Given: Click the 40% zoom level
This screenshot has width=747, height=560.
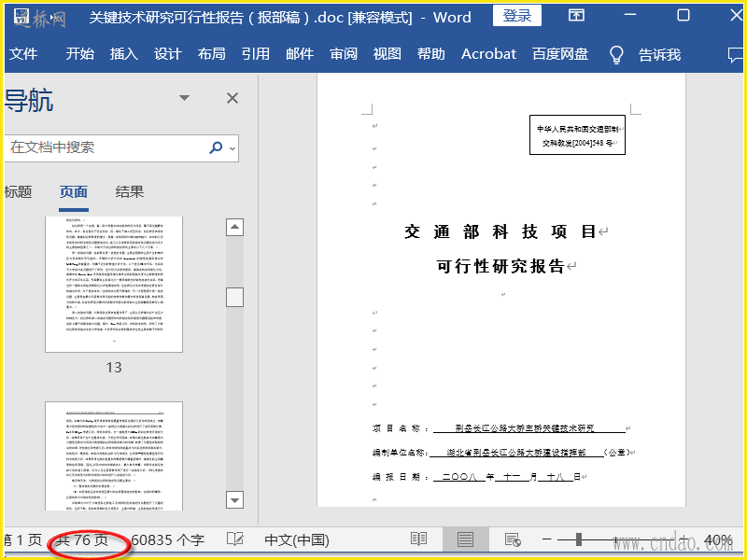Looking at the screenshot, I should (718, 540).
